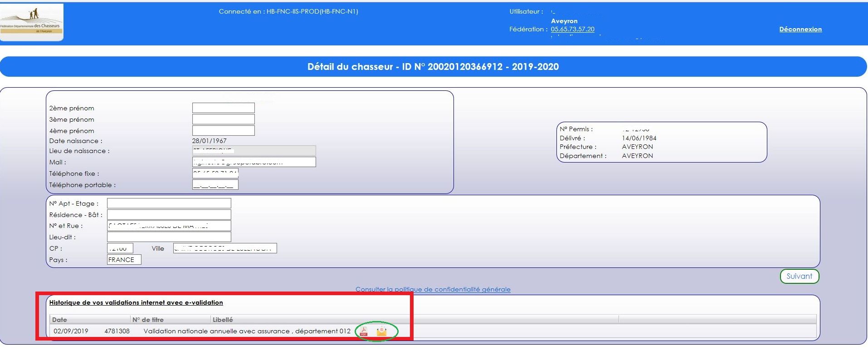The width and height of the screenshot is (868, 351).
Task: Click the Déconnexion link
Action: (x=800, y=29)
